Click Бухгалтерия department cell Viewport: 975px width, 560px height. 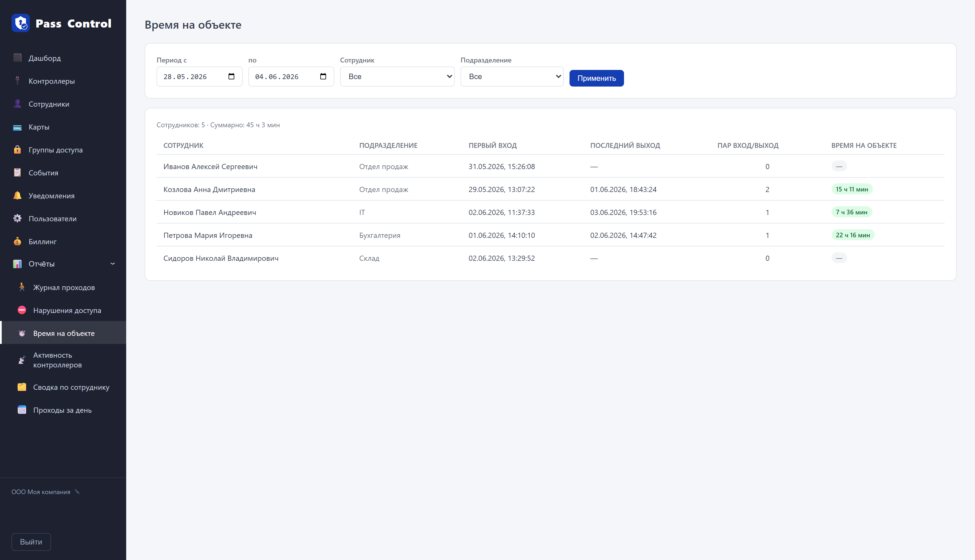(380, 235)
